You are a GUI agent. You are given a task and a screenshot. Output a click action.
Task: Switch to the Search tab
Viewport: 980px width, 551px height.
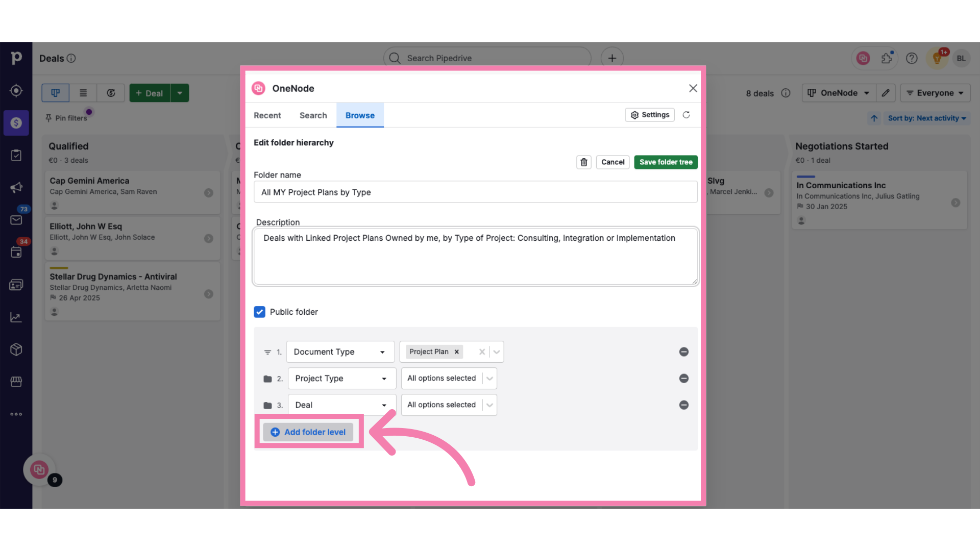coord(313,114)
